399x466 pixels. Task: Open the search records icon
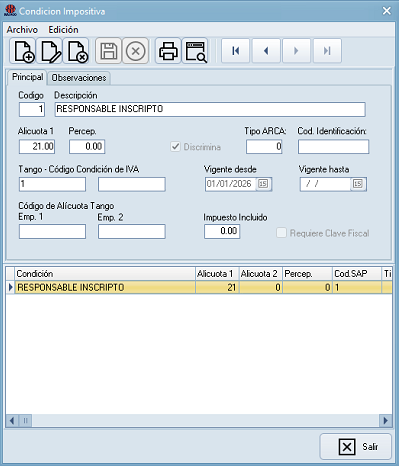click(195, 51)
